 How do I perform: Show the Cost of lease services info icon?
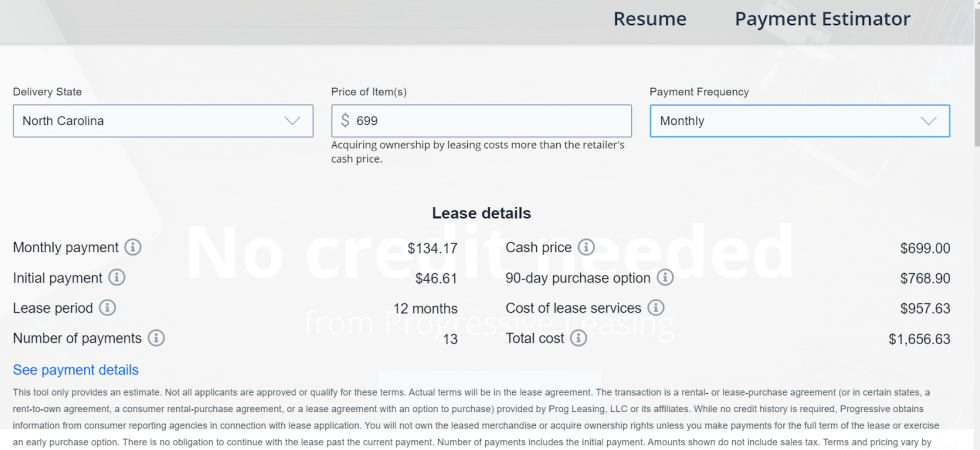coord(656,308)
